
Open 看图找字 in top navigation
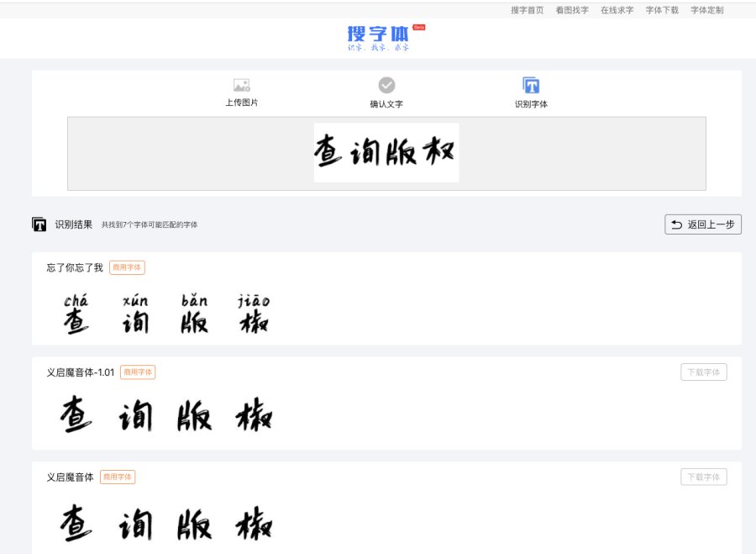pos(572,10)
